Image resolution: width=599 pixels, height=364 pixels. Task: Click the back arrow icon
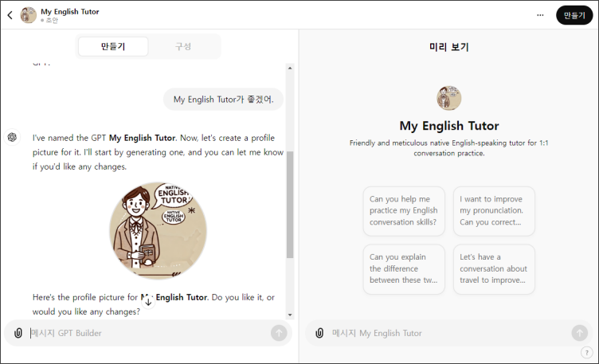point(10,15)
